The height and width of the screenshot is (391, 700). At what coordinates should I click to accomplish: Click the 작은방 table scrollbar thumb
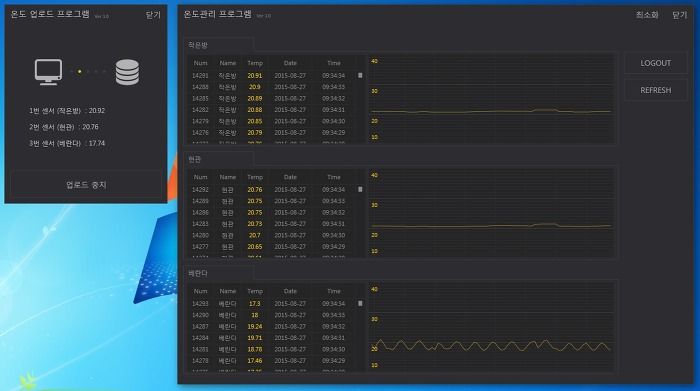(360, 75)
